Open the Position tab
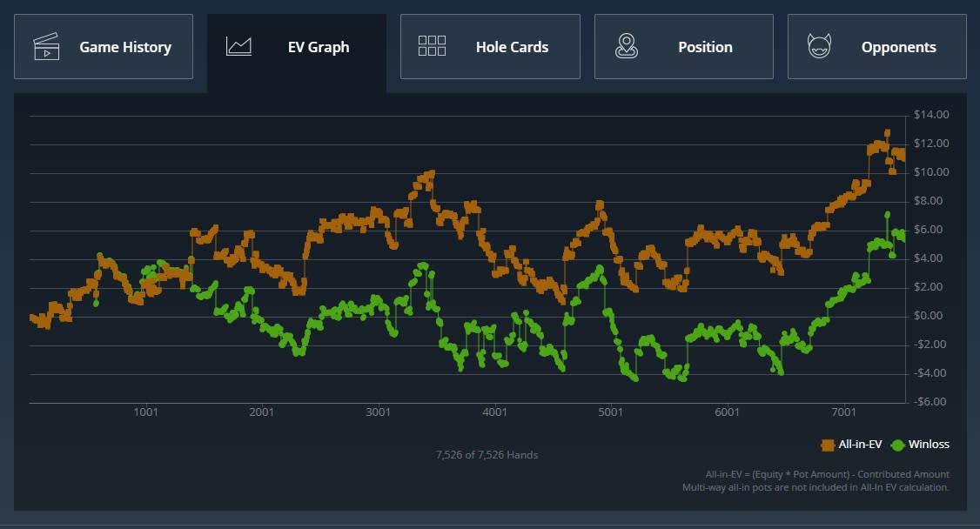 684,47
